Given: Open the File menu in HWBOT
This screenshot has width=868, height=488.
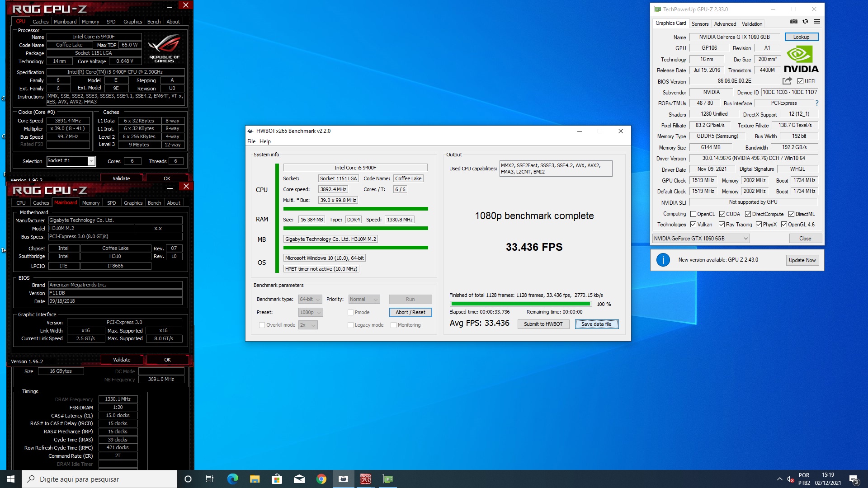Looking at the screenshot, I should click(251, 141).
